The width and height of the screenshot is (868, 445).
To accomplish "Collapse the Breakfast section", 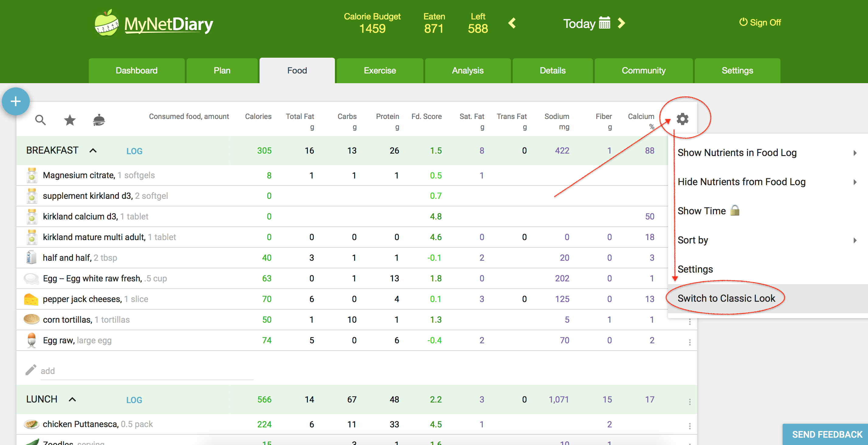I will pos(93,151).
